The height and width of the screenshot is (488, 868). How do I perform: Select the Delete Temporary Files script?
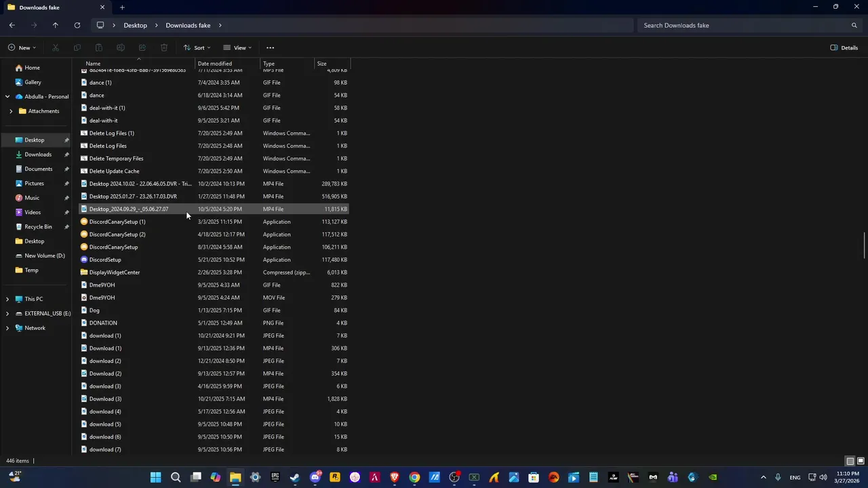click(x=215, y=159)
